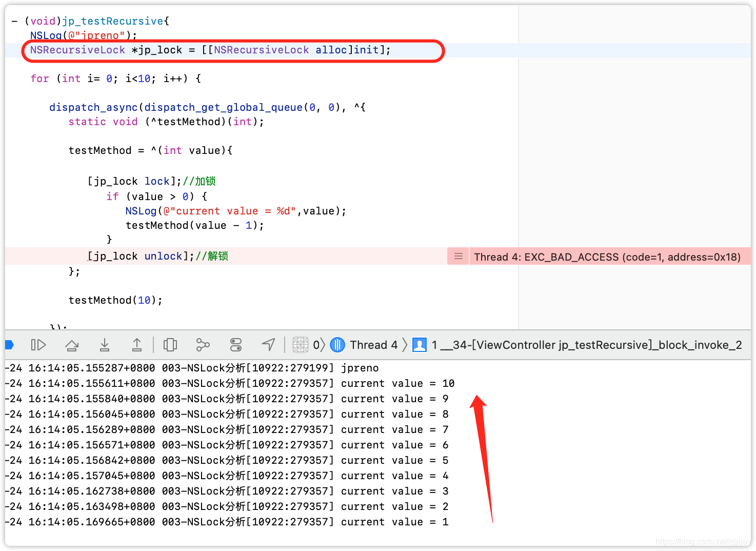Click console line 'current value = 4'

point(227,476)
